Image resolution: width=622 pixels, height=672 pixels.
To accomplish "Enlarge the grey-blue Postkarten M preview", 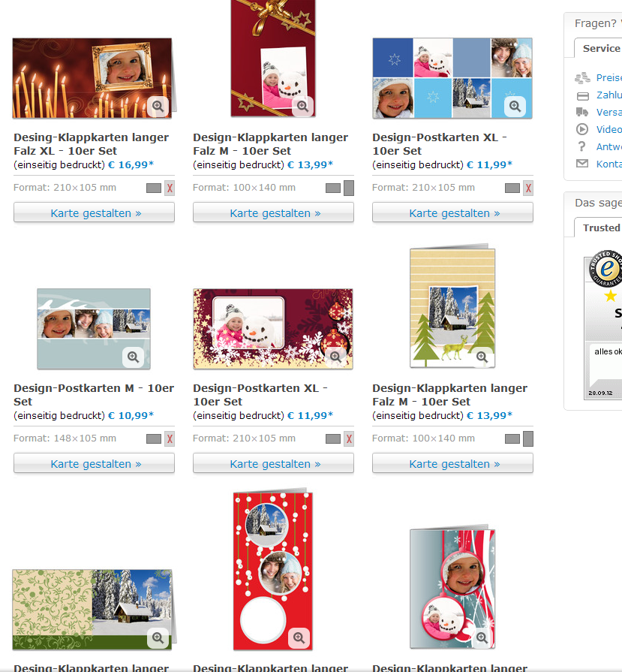I will [133, 357].
